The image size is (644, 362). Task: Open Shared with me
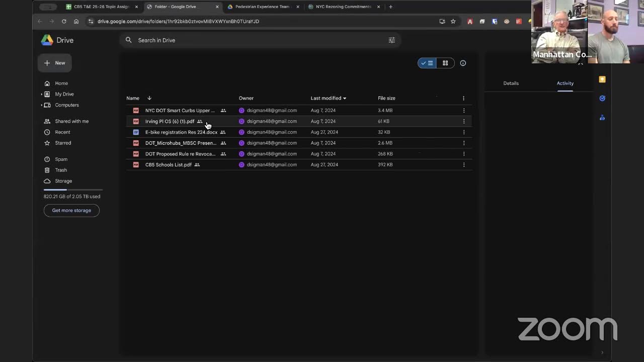pyautogui.click(x=71, y=121)
